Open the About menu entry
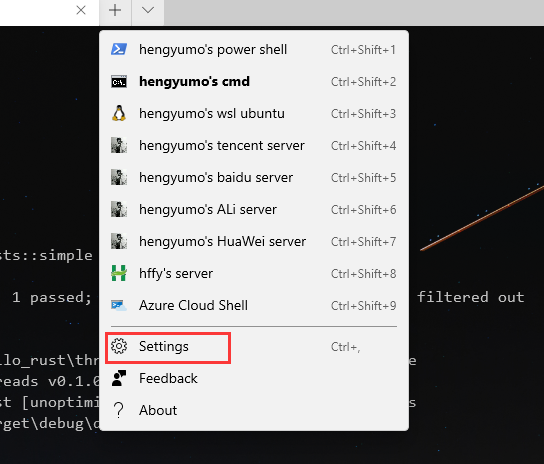The width and height of the screenshot is (544, 464). click(254, 410)
